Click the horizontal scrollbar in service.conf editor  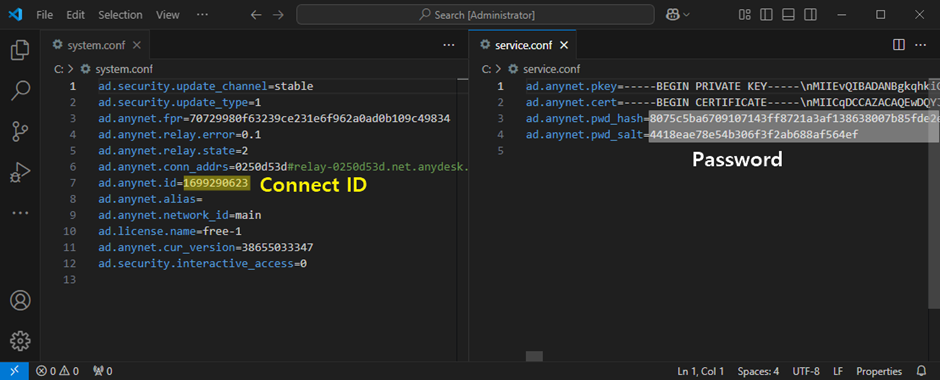tap(534, 356)
